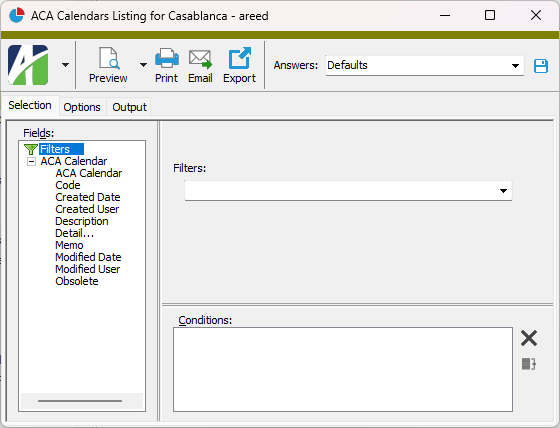The width and height of the screenshot is (560, 428).
Task: Click the Preview document icon
Action: [109, 58]
